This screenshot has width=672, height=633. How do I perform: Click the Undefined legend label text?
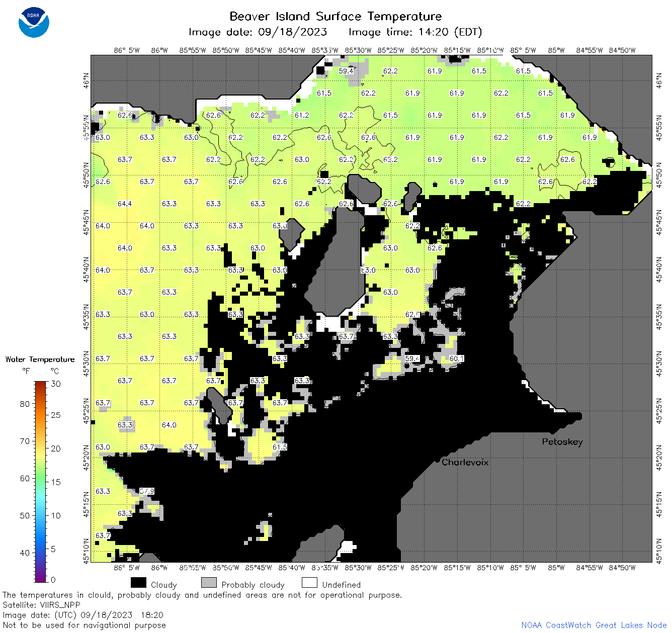[x=342, y=585]
